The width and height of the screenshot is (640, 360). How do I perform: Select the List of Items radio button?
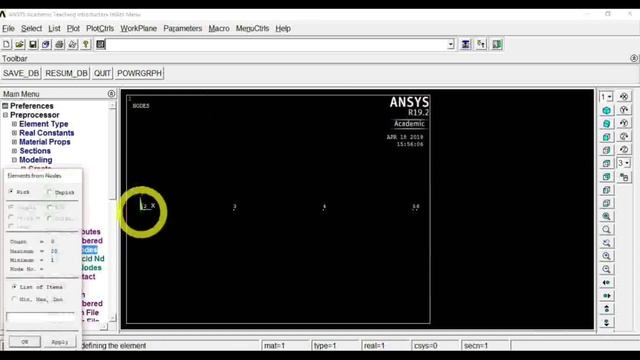[x=14, y=287]
